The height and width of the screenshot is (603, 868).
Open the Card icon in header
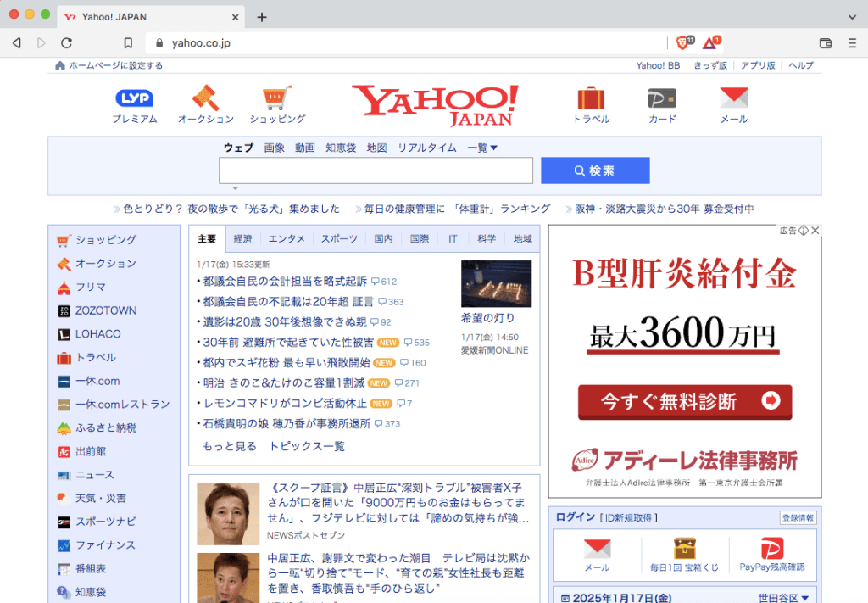(x=662, y=98)
